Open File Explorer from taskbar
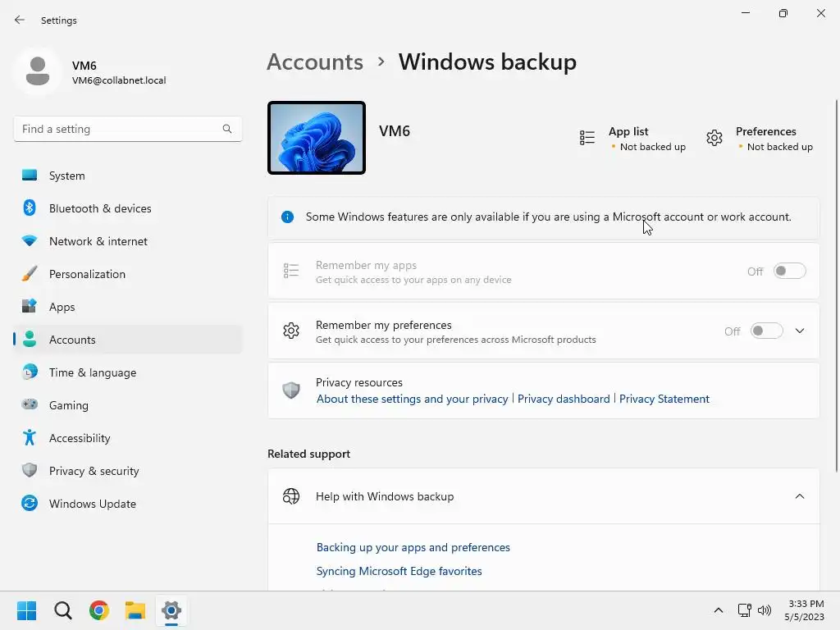The image size is (840, 630). click(135, 610)
